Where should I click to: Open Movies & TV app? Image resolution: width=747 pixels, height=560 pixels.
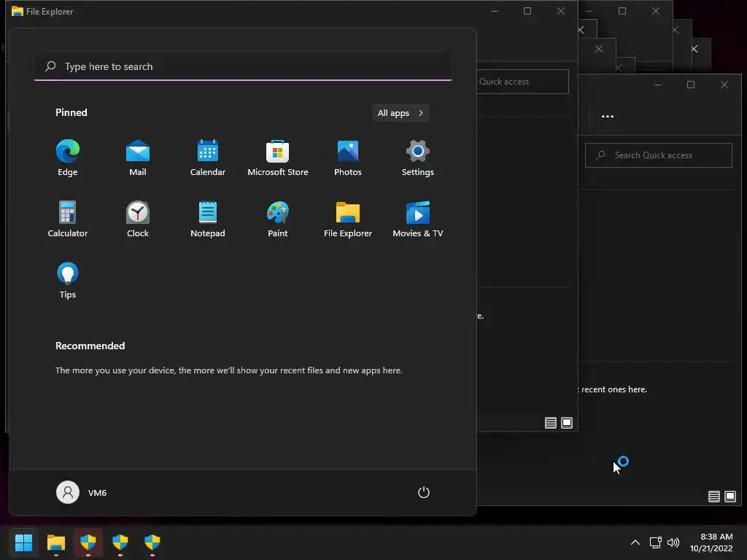[x=418, y=219]
